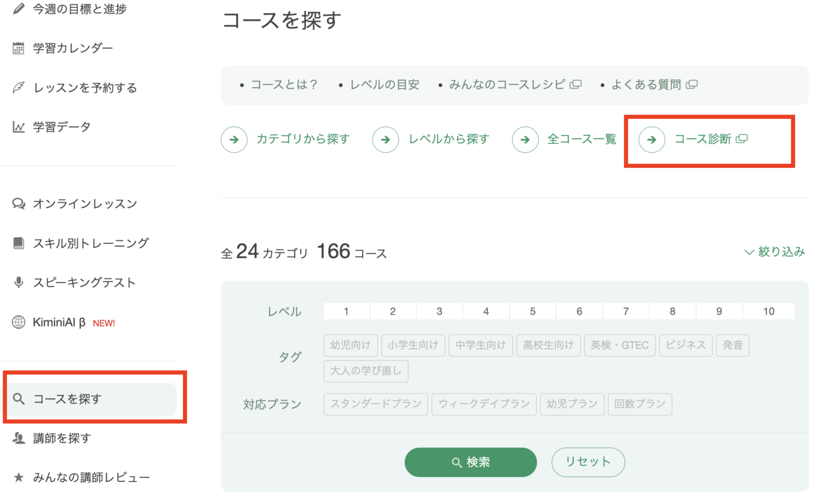Image resolution: width=829 pixels, height=504 pixels.
Task: Click the arrow circle beside カテゴリから探す
Action: click(234, 139)
